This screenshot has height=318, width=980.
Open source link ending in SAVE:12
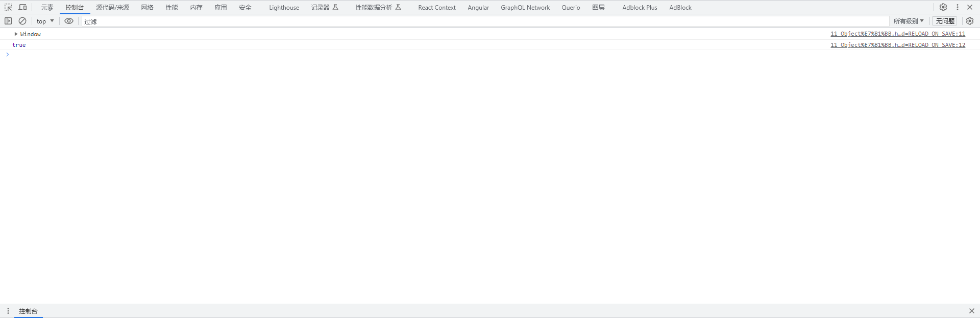point(897,45)
